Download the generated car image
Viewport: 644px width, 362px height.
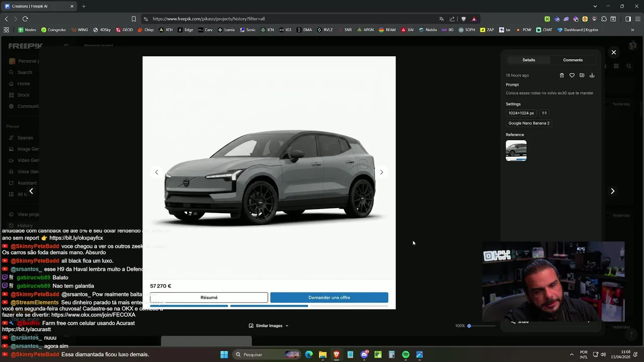592,75
